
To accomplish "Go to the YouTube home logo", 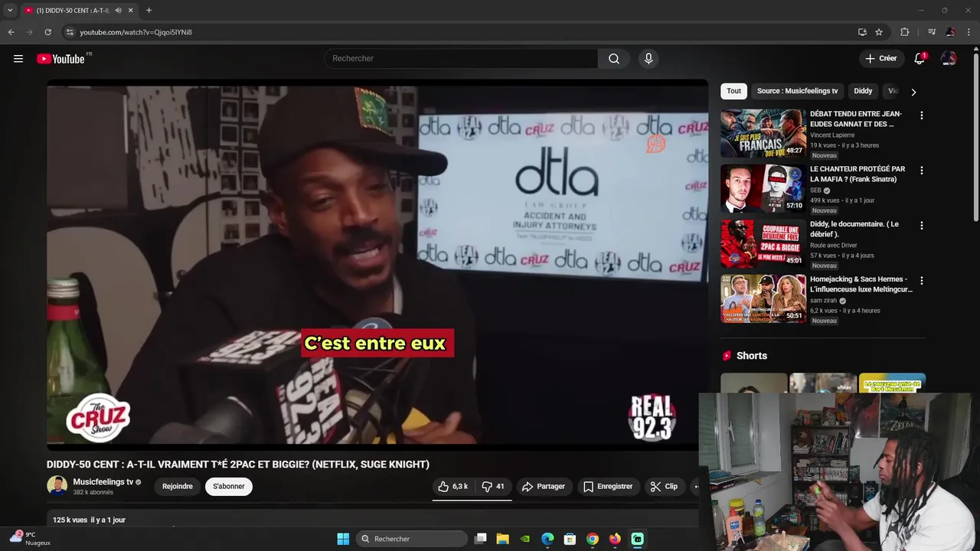I will pos(61,59).
